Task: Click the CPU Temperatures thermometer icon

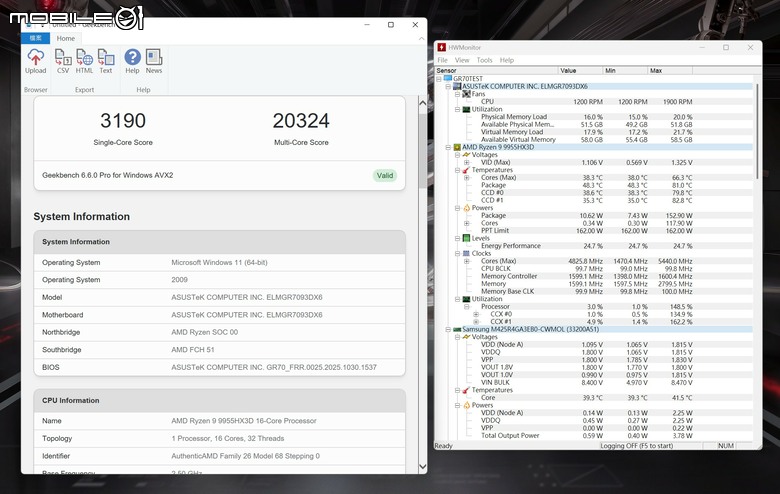Action: [x=467, y=170]
